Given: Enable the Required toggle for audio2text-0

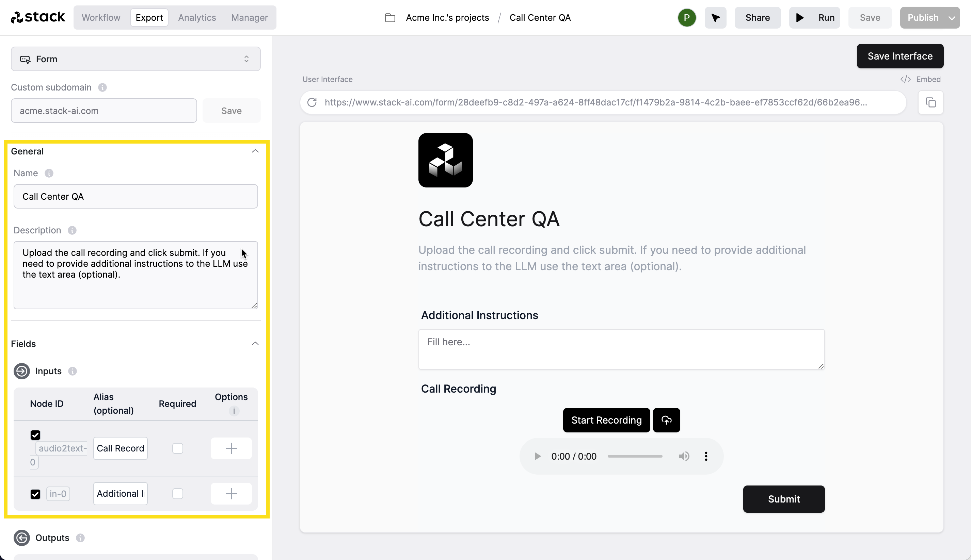Looking at the screenshot, I should (177, 448).
